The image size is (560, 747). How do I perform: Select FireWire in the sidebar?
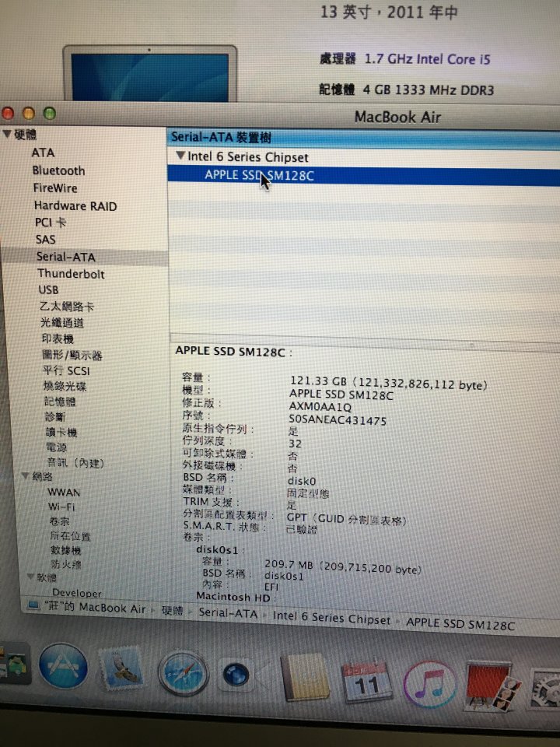[55, 188]
